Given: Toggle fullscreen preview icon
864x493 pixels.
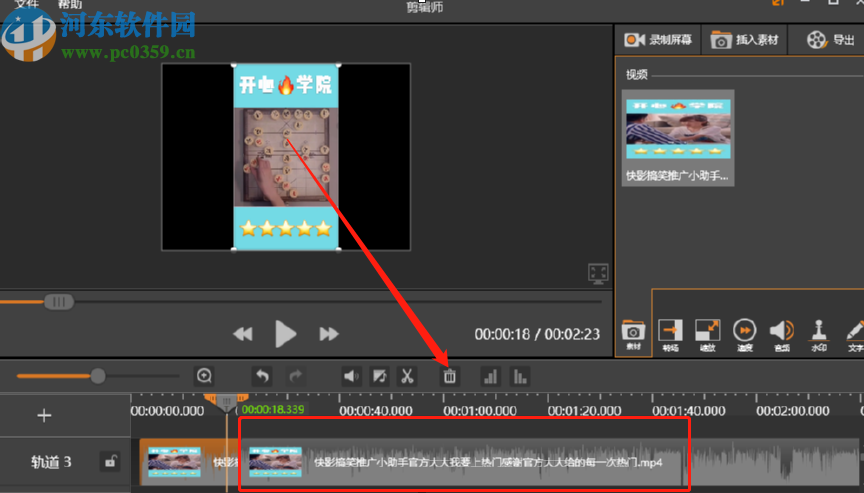Looking at the screenshot, I should tap(598, 274).
